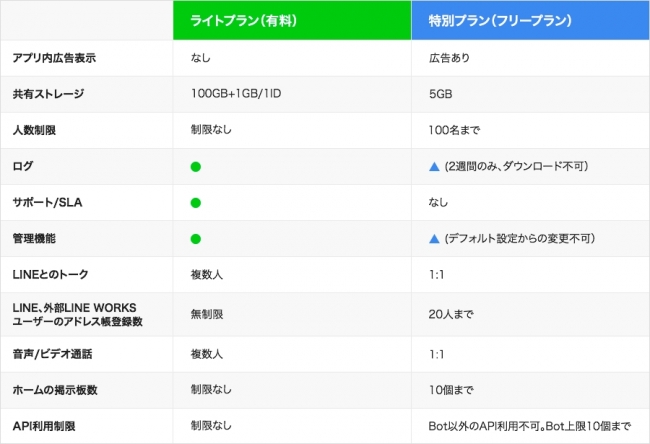
Task: Click the green dot in the サポート/SLA row
Action: (196, 203)
